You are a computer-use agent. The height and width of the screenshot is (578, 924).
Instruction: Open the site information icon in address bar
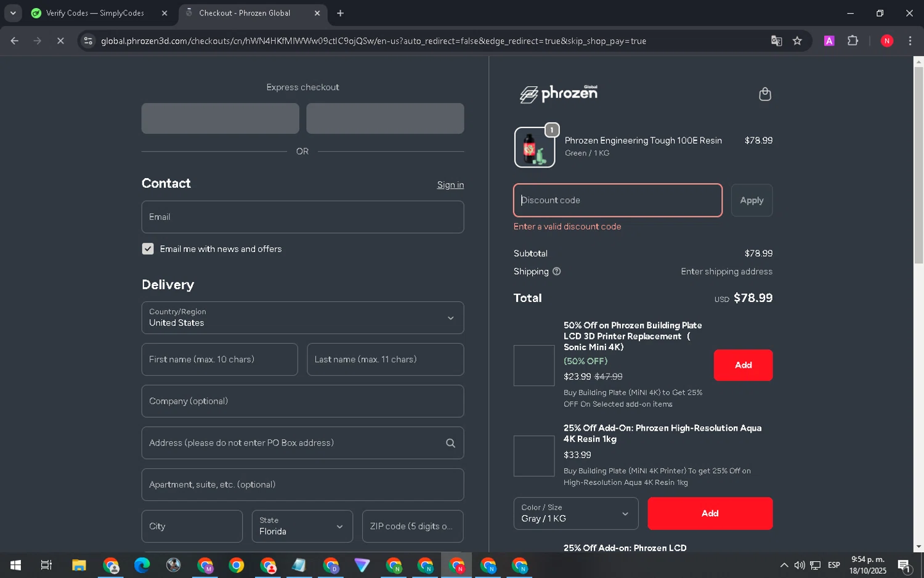click(x=88, y=41)
